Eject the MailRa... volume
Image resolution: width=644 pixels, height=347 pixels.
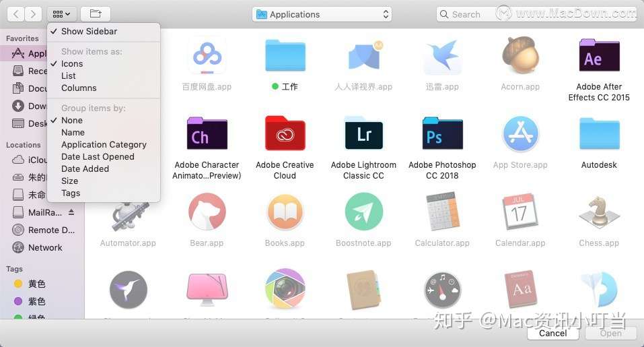pyautogui.click(x=71, y=212)
